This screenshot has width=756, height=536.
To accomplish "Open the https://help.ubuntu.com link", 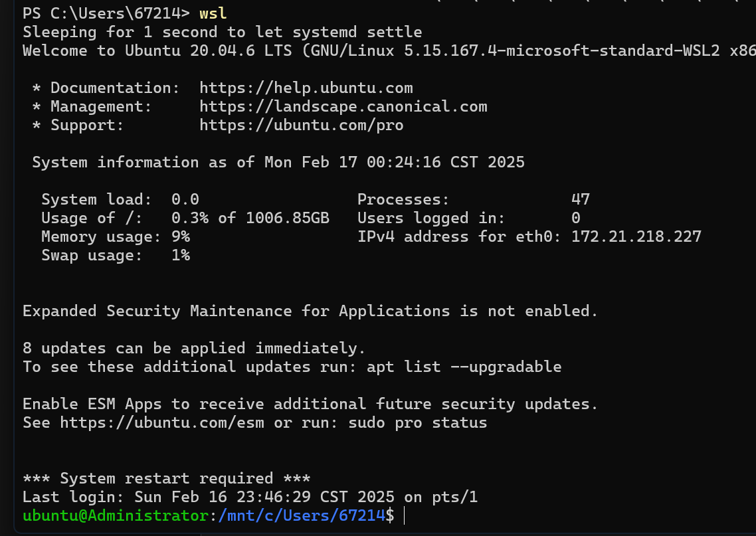I will tap(306, 88).
